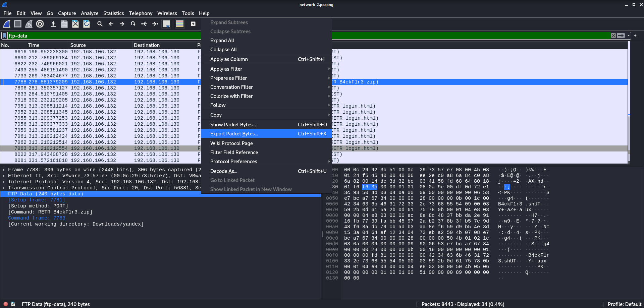Reload this capture file
The image size is (644, 308).
(x=87, y=24)
